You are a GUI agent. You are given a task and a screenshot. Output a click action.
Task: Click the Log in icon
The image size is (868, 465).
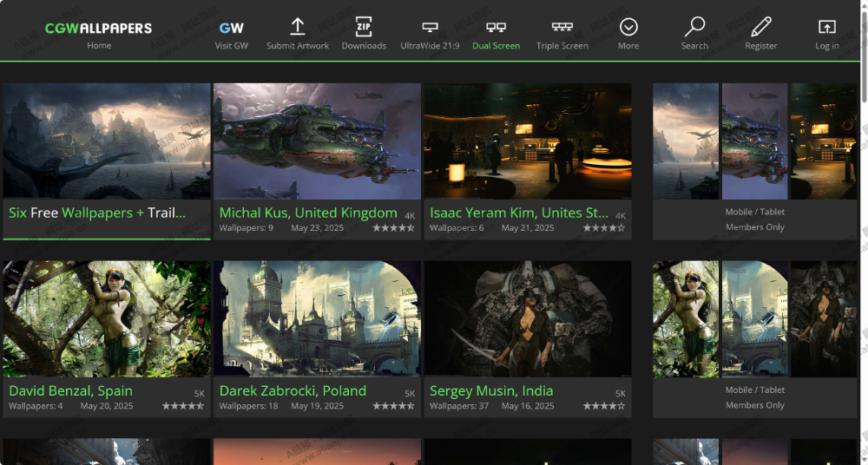(x=827, y=27)
